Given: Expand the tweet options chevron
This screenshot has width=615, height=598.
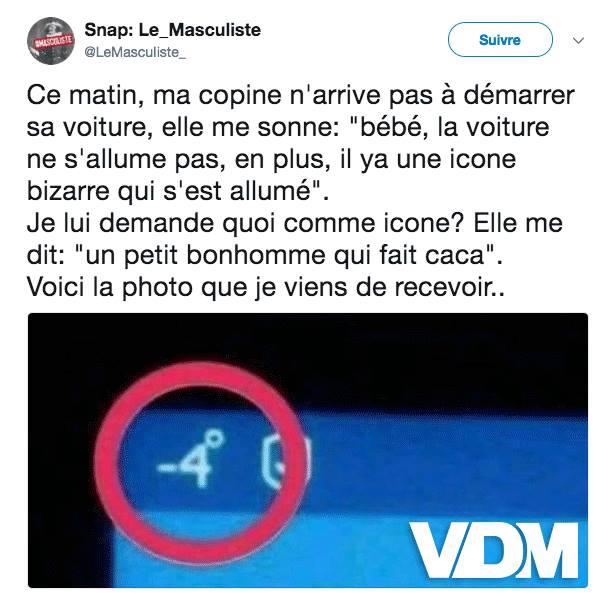Looking at the screenshot, I should coord(579,40).
